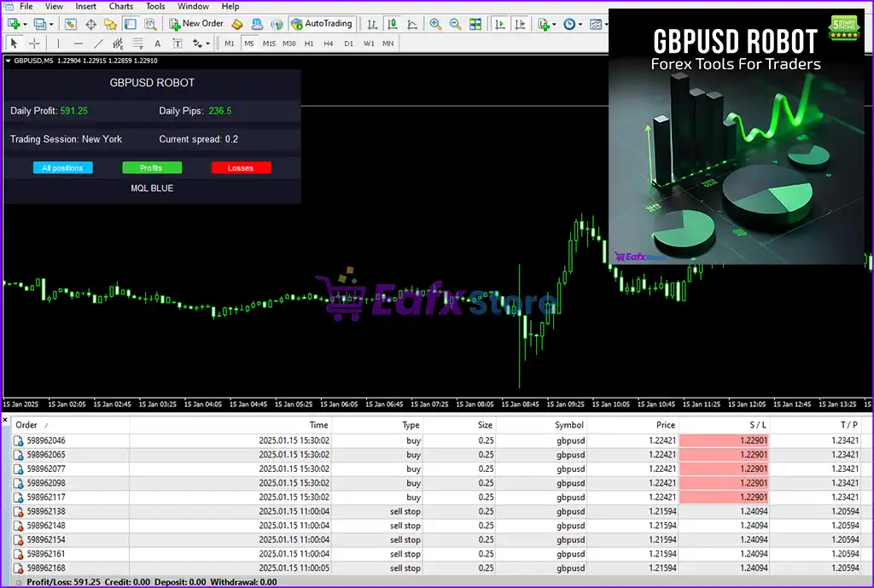Viewport: 874px width, 588px height.
Task: Open the Charts menu
Action: [121, 6]
